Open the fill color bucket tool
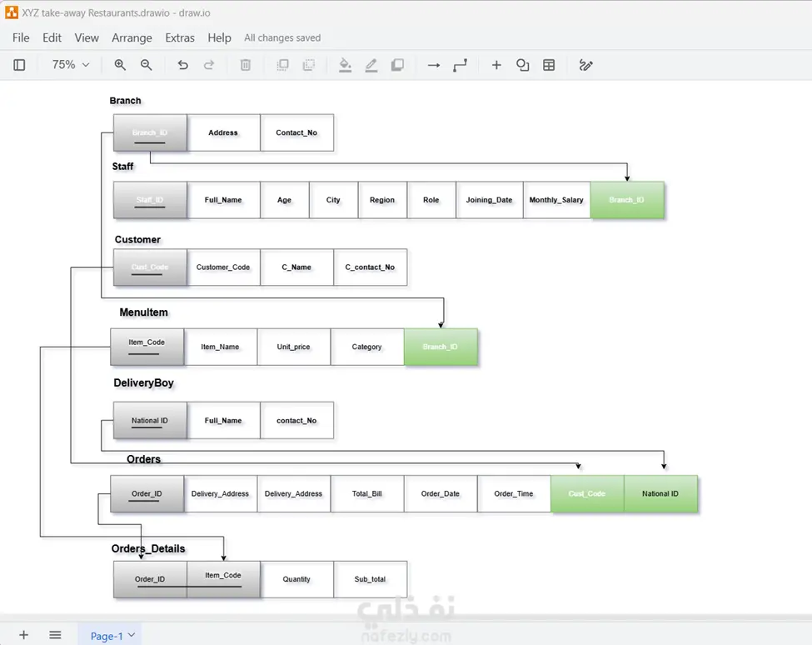The image size is (812, 645). pos(345,65)
